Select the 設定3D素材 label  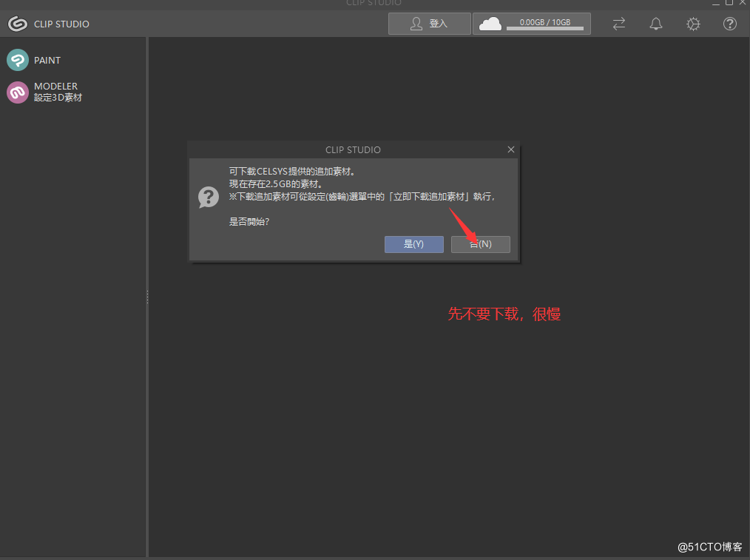click(x=58, y=98)
